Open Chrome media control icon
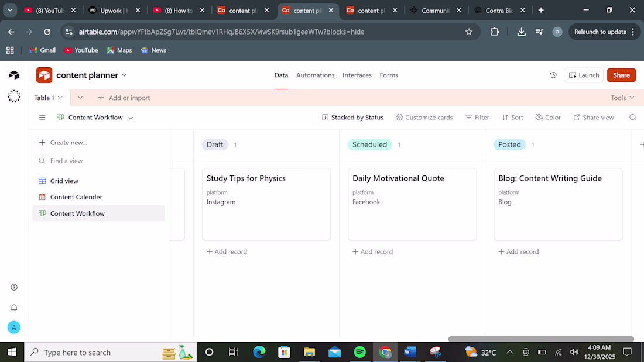The image size is (644, 362). 539,32
